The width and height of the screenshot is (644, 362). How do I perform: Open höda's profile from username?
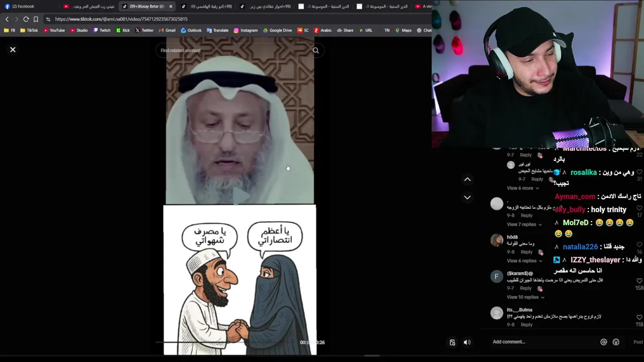[x=512, y=237]
